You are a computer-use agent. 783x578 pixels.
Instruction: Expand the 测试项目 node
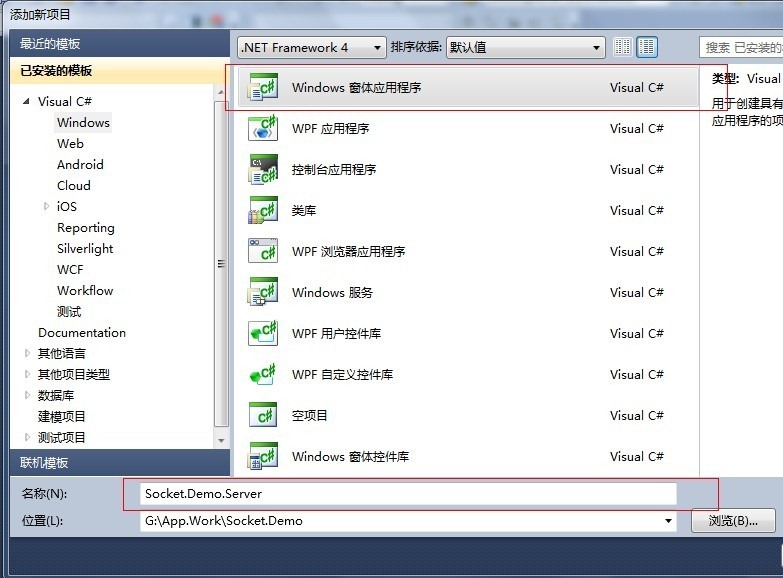tap(27, 437)
